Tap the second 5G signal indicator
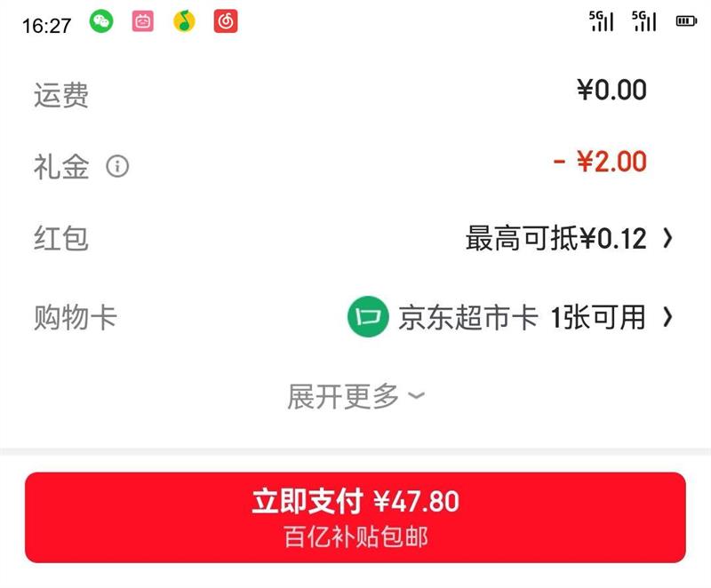Image resolution: width=711 pixels, height=588 pixels. point(643,21)
